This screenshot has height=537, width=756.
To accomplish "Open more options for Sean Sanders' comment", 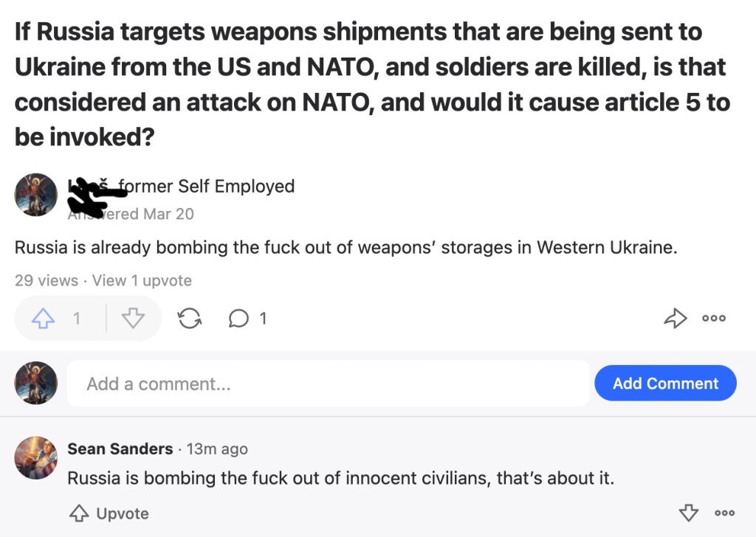I will tap(724, 513).
